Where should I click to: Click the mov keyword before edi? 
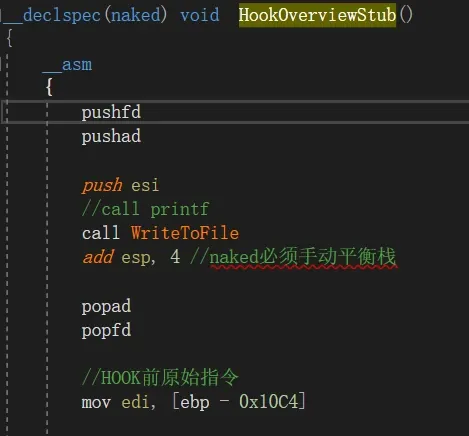[96, 403]
